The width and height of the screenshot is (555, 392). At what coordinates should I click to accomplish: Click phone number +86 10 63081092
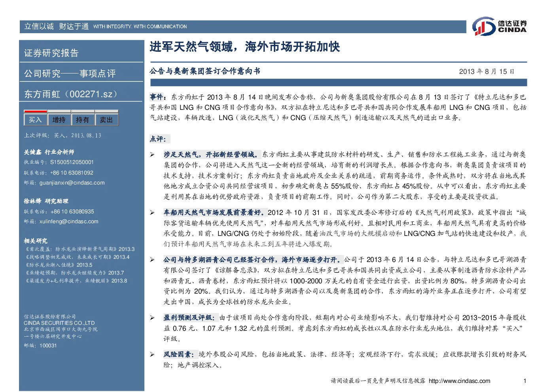(72, 173)
